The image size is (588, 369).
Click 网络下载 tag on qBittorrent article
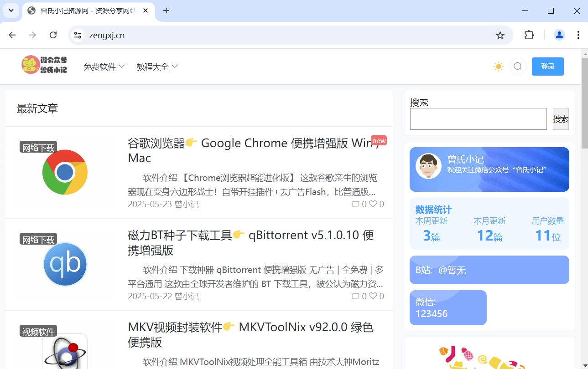tap(38, 239)
